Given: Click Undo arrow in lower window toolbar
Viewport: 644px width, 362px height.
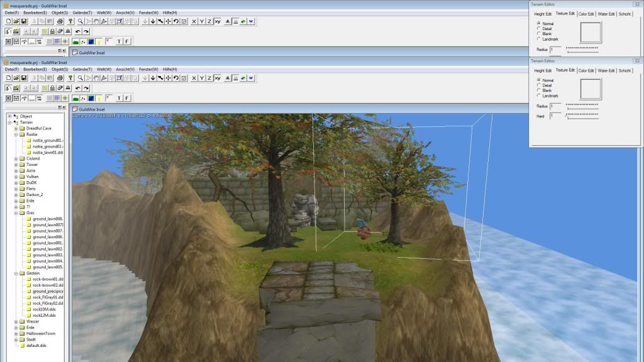Looking at the screenshot, I should 78,88.
